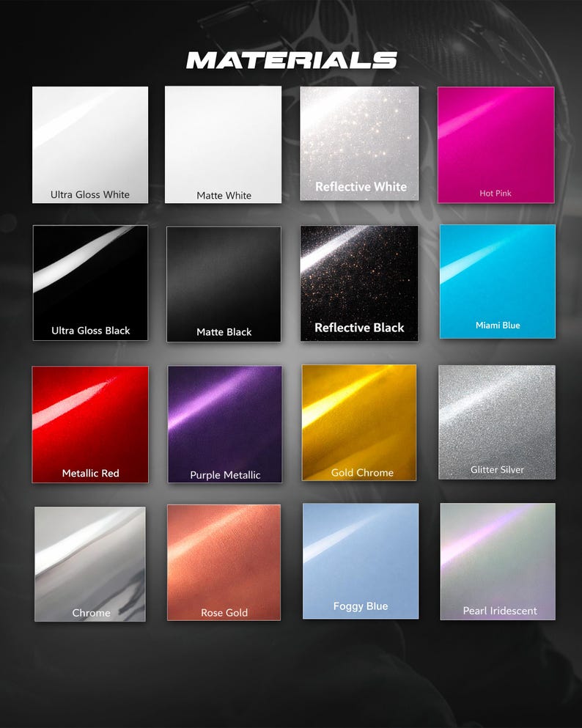Pick the Reflective White swatch
Screen dimensions: 582x728
click(359, 144)
